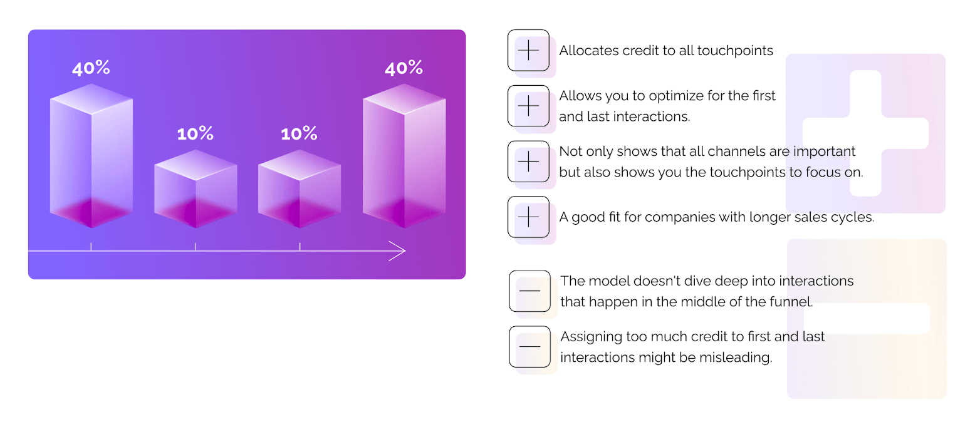Screen dimensions: 980x427
Task: Click the large faded minus graphic
Action: (x=867, y=318)
